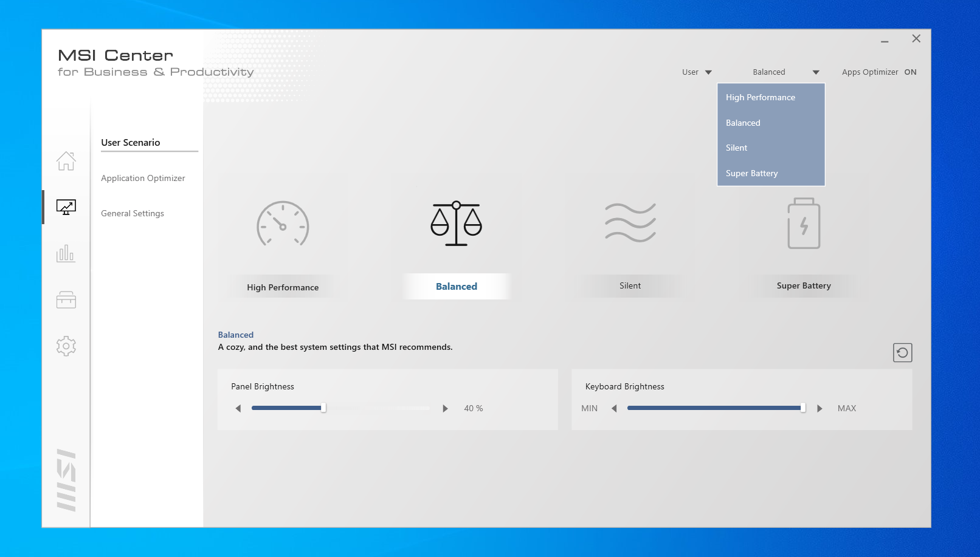Viewport: 980px width, 557px height.
Task: Click the reset to default icon
Action: [903, 352]
